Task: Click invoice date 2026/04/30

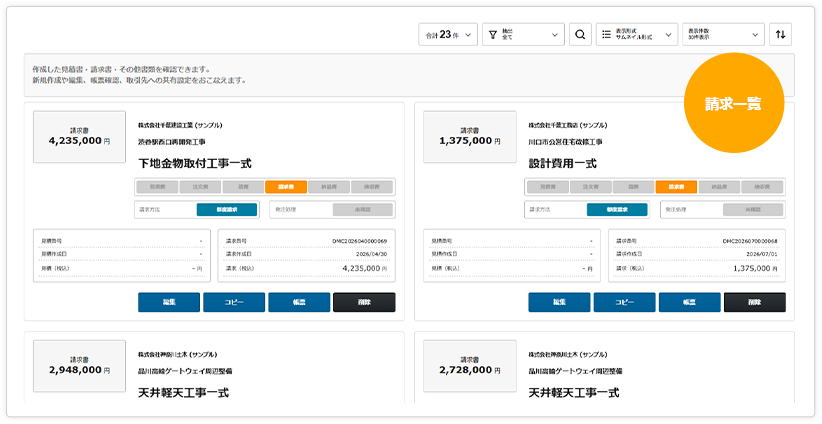Action: tap(373, 254)
